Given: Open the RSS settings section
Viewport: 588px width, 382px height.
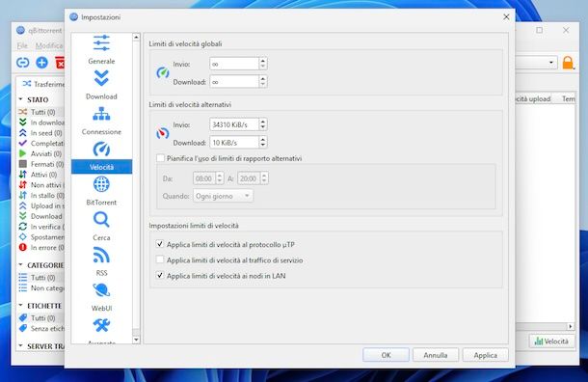Looking at the screenshot, I should click(x=101, y=261).
